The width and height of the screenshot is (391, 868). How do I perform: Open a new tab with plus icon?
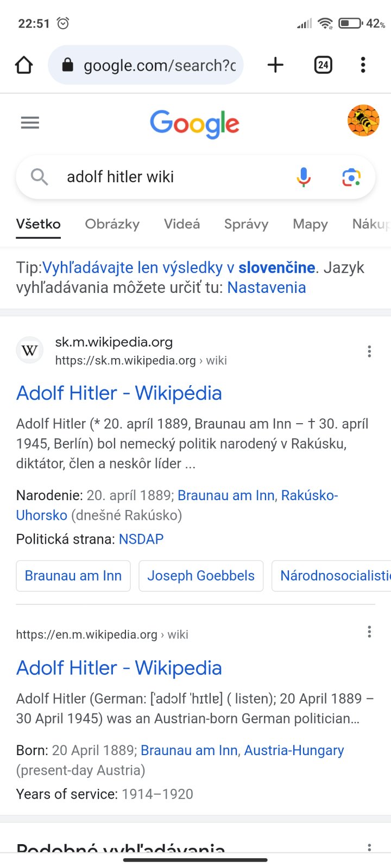(x=275, y=65)
